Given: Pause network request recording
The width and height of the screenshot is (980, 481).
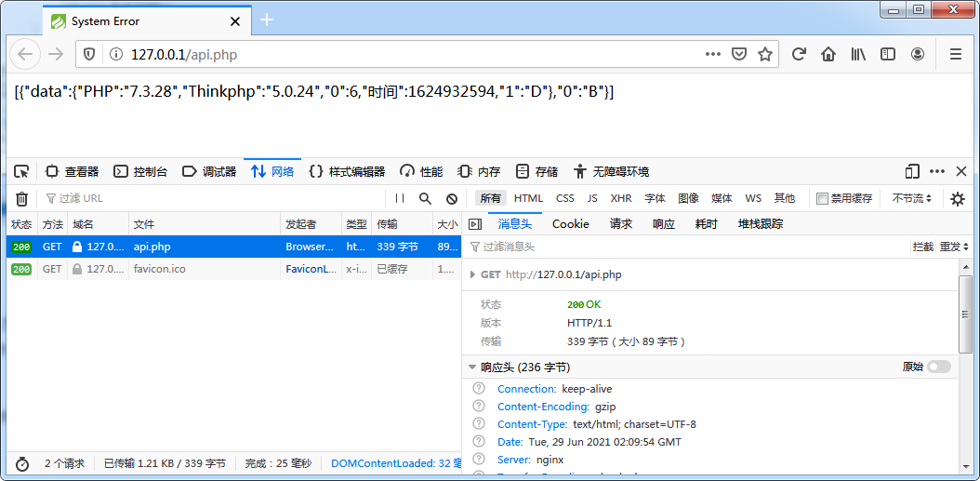Looking at the screenshot, I should 400,198.
